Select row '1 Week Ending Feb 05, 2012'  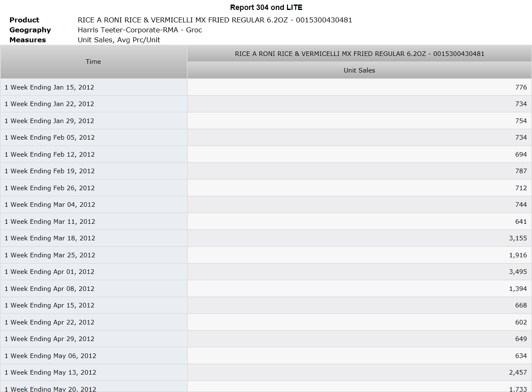coord(266,138)
